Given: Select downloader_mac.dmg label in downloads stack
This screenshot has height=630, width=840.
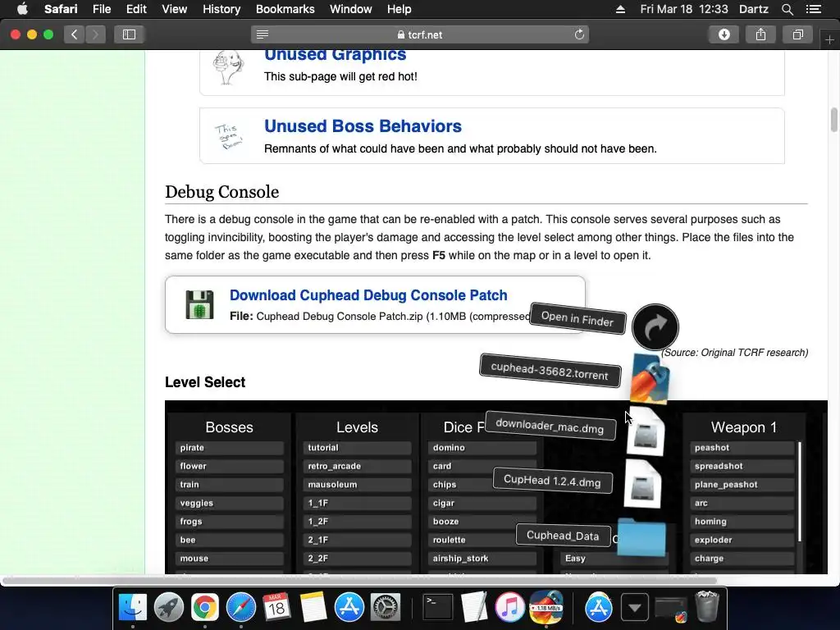Looking at the screenshot, I should point(550,427).
